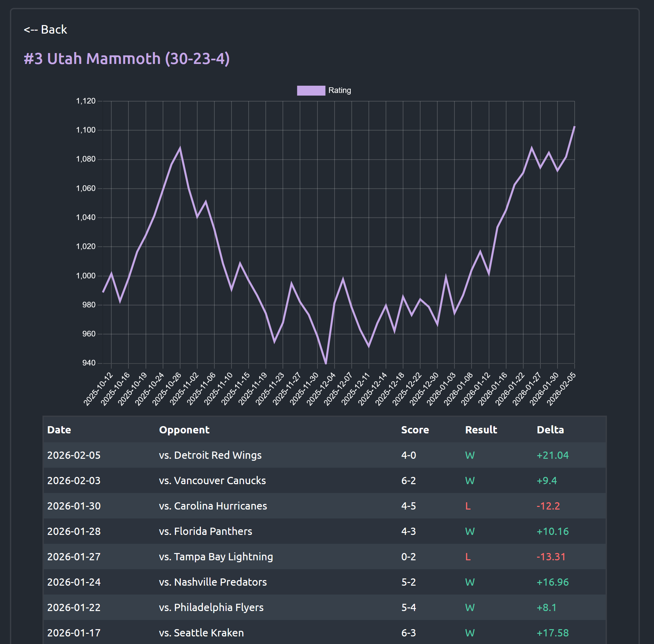Click the Carolina Hurricanes loss entry

(x=213, y=506)
